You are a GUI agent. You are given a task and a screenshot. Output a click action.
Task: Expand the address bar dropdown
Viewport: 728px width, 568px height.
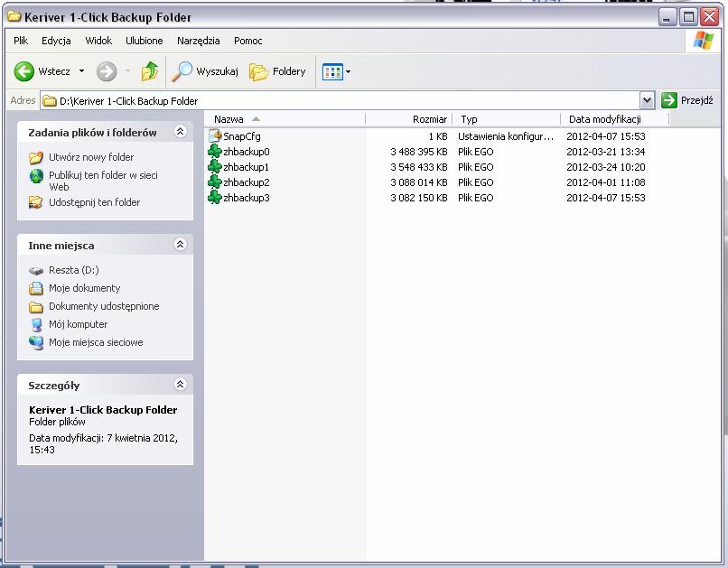647,100
